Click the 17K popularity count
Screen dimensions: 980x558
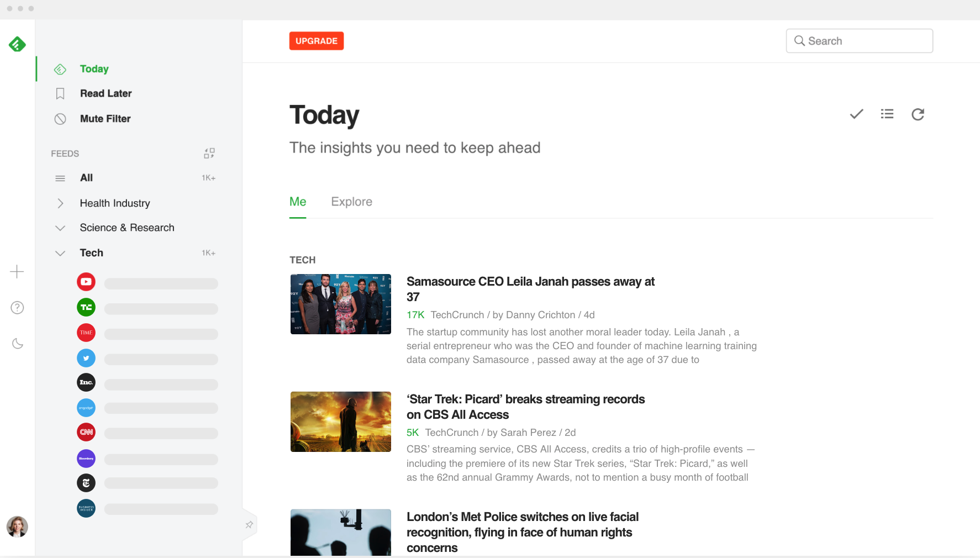pos(415,315)
